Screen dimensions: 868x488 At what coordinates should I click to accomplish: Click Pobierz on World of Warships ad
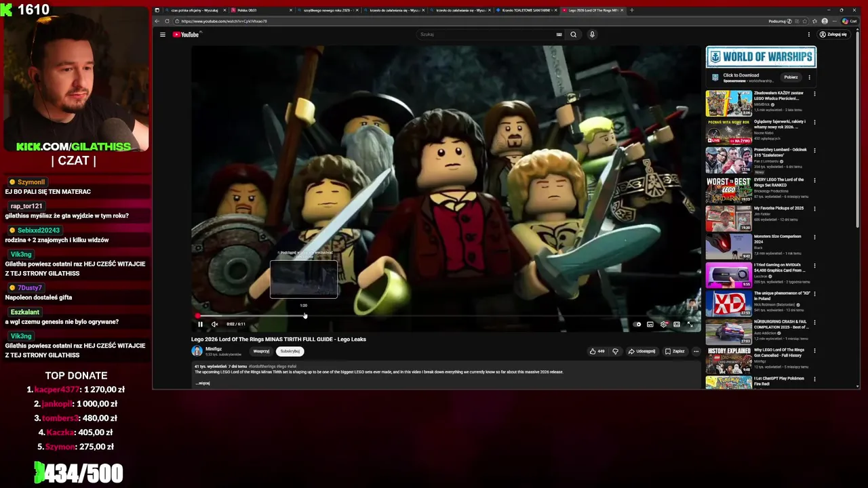tap(791, 77)
